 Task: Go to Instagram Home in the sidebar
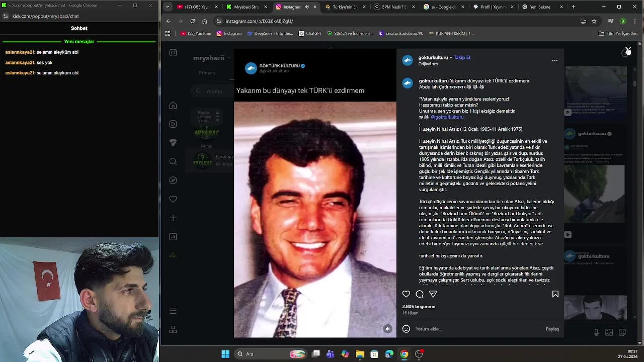pyautogui.click(x=173, y=105)
